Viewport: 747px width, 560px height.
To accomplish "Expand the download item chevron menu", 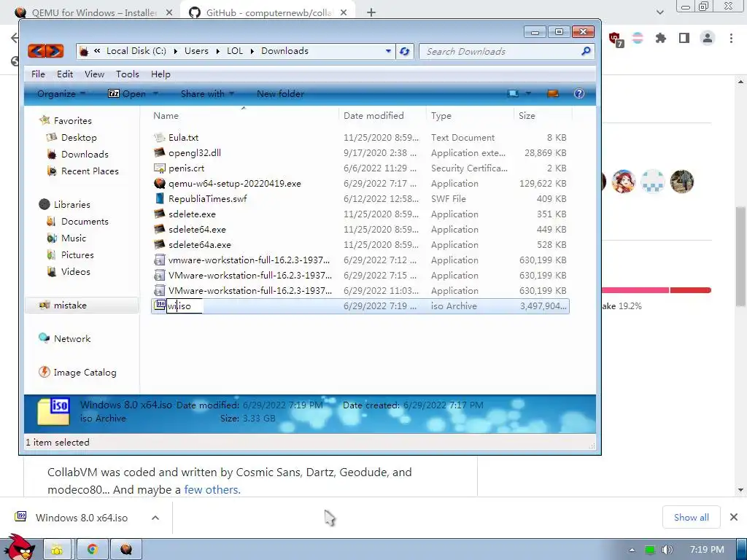I will (x=155, y=518).
